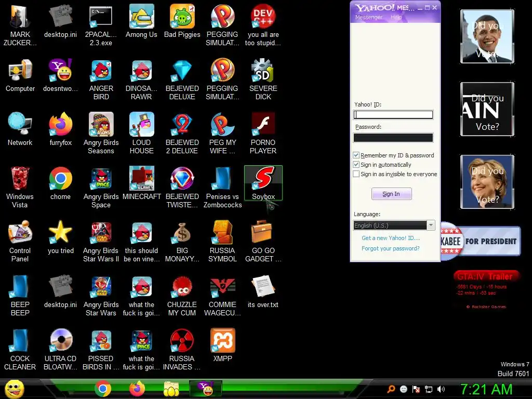Select the Angry Birds Star Wars II icon
This screenshot has height=399, width=532.
click(101, 241)
